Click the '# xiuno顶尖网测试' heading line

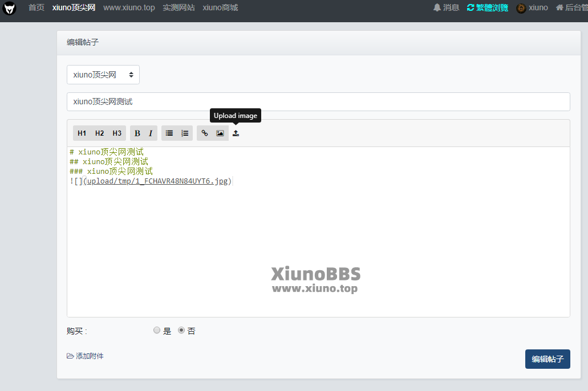(107, 152)
